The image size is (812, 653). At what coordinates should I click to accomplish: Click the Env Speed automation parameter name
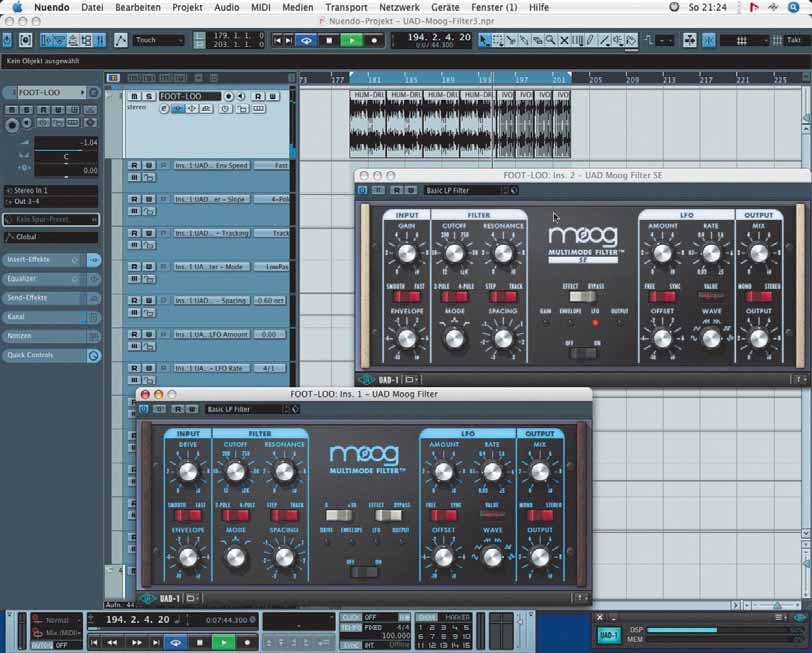click(211, 165)
